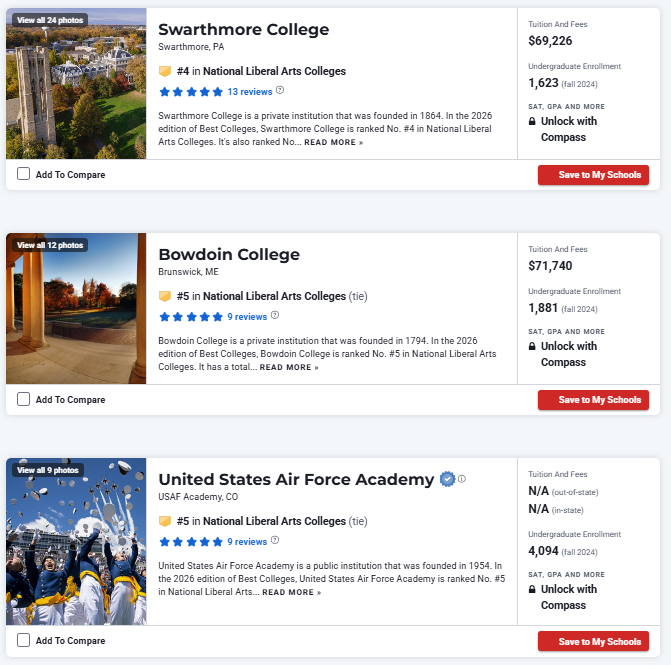Click info icon beside Bowdoin's 9 reviews

click(275, 316)
